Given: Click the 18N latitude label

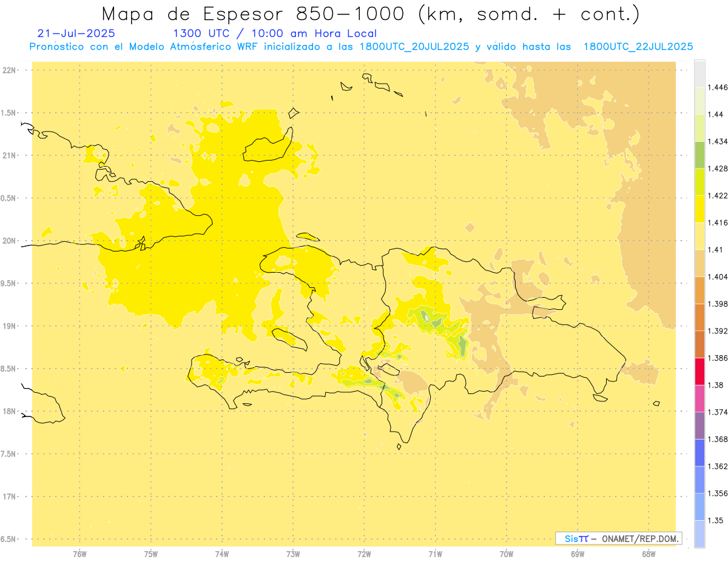Looking at the screenshot, I should coord(9,411).
